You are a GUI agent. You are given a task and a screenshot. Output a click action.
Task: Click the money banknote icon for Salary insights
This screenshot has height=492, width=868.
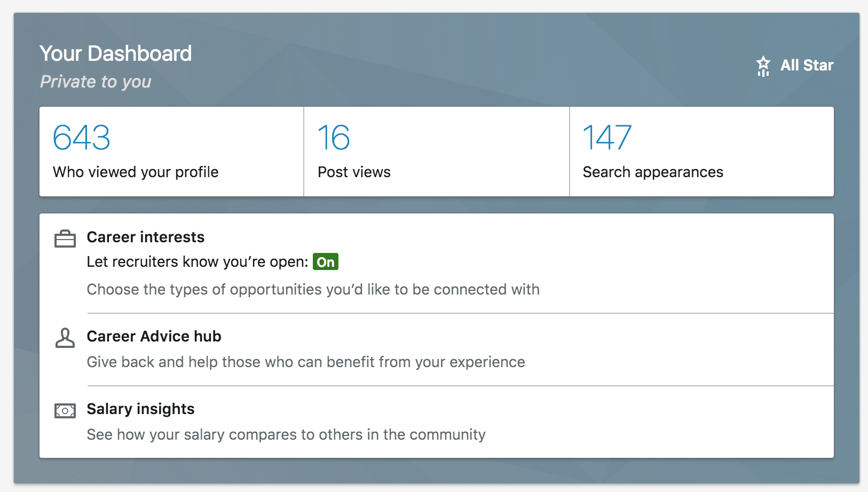pos(65,410)
